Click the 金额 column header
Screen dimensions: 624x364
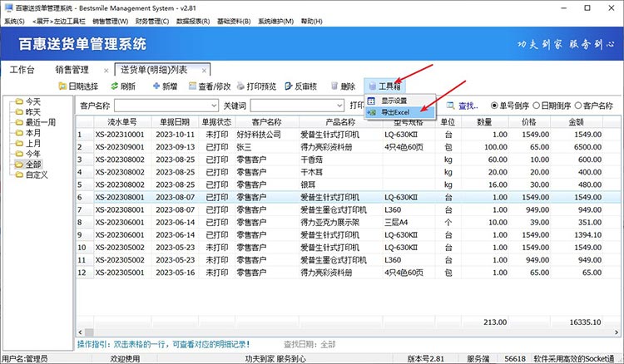click(x=576, y=122)
